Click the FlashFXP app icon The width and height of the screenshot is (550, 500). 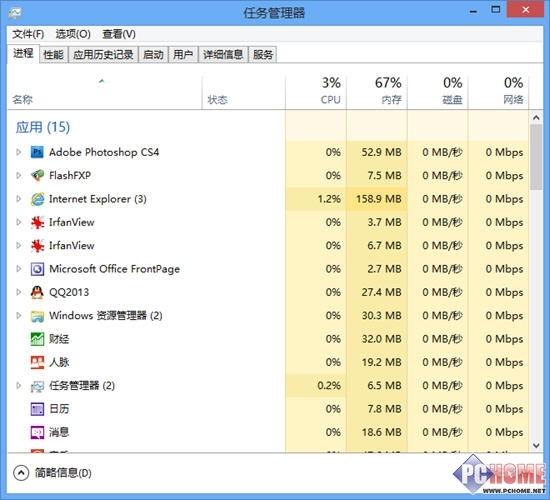[37, 175]
